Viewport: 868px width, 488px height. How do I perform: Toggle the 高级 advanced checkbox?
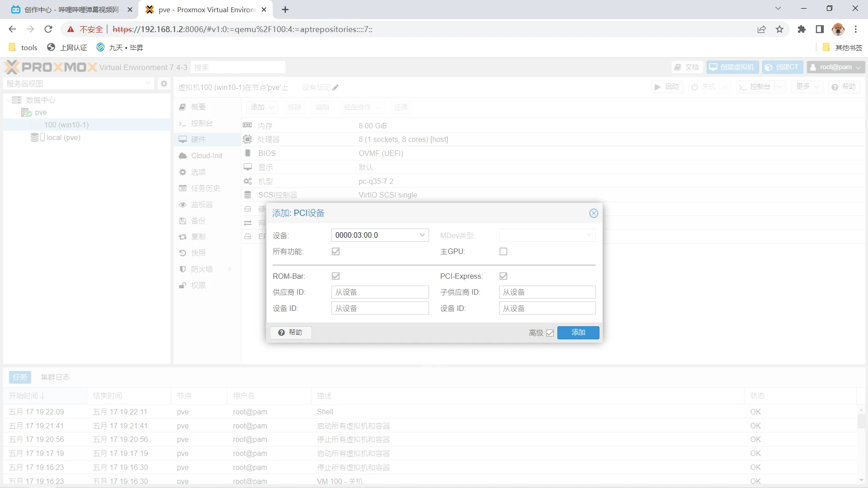tap(550, 333)
